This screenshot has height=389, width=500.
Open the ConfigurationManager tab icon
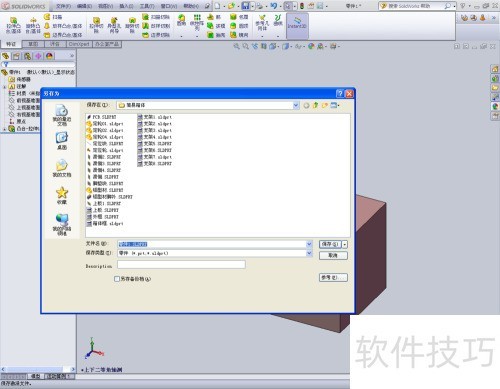click(x=27, y=56)
